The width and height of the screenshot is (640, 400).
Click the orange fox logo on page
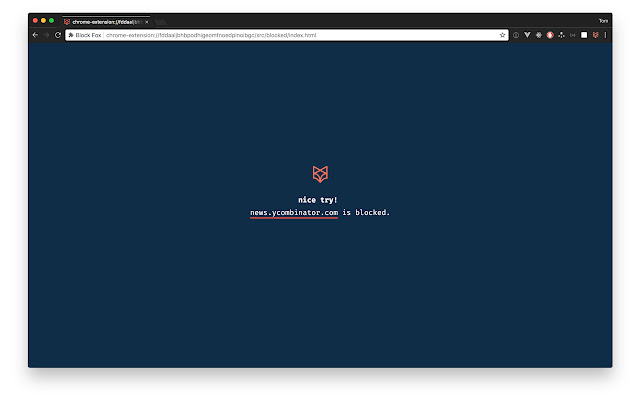pyautogui.click(x=320, y=174)
